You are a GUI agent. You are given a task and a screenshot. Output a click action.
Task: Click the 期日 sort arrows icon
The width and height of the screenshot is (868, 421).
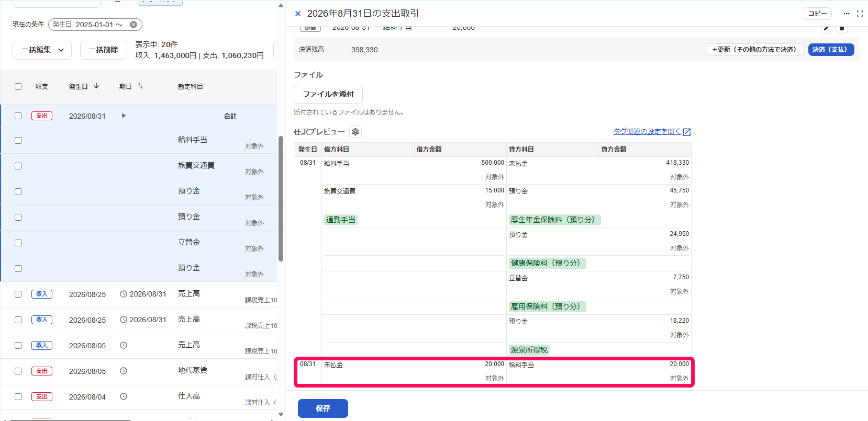(140, 86)
